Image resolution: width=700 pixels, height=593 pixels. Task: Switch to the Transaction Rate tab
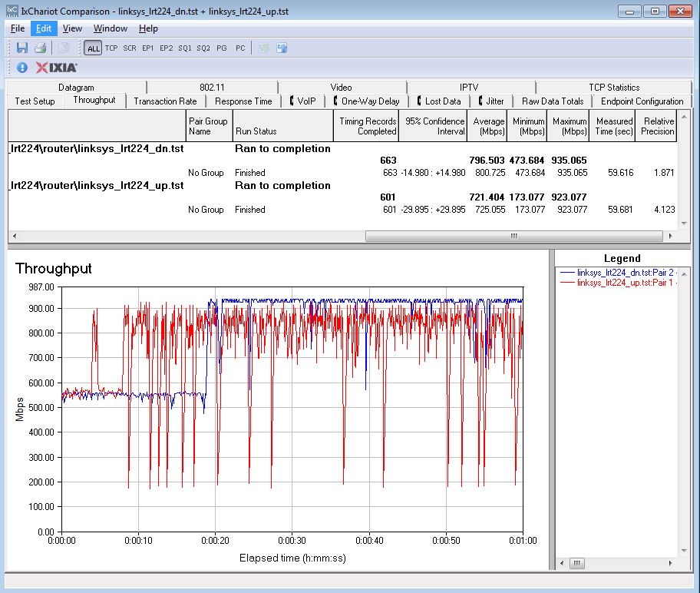click(165, 101)
